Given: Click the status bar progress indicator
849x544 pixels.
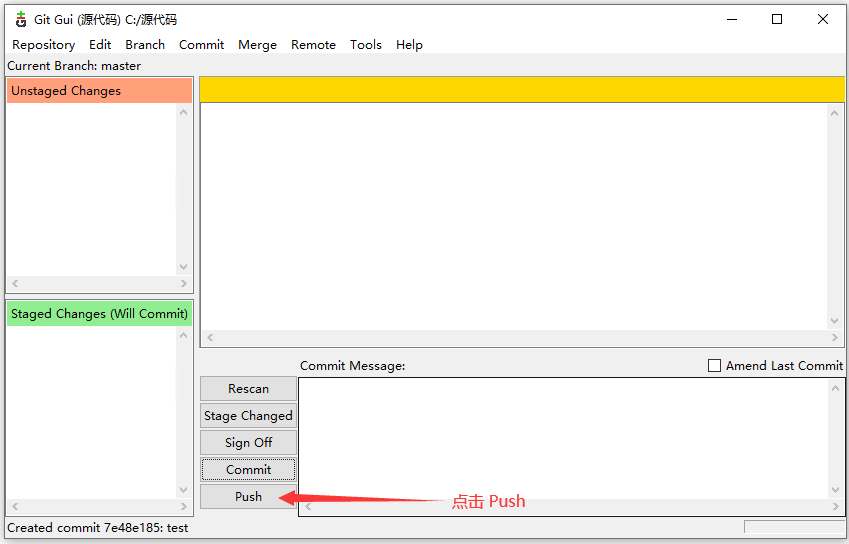Looking at the screenshot, I should [x=794, y=527].
